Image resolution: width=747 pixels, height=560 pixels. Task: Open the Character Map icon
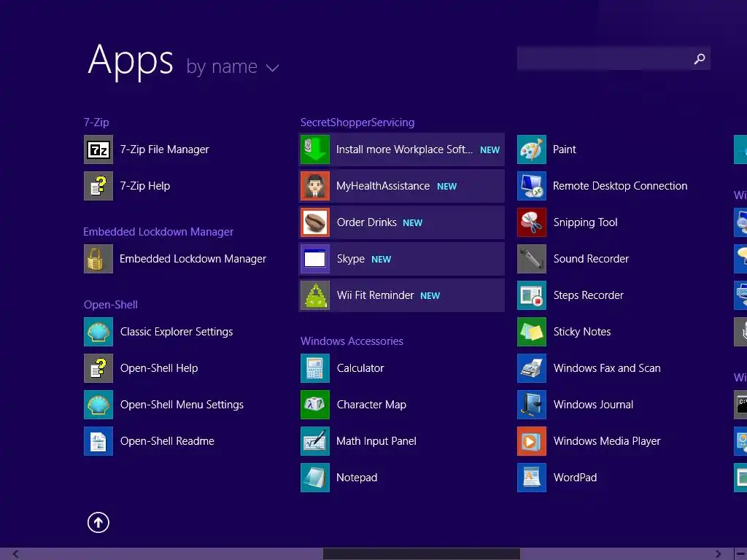[x=315, y=405]
